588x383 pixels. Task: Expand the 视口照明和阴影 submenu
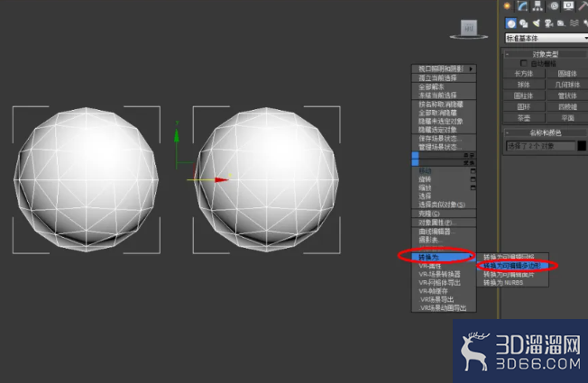[x=444, y=68]
